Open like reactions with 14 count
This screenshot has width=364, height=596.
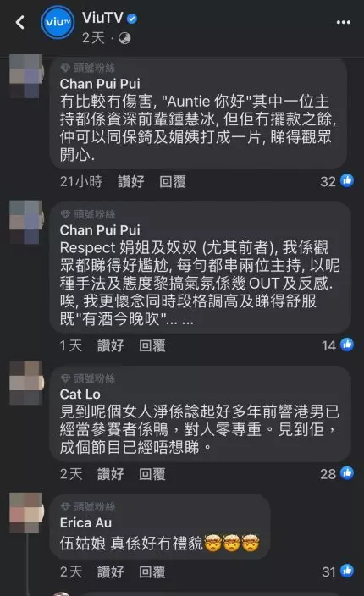338,345
